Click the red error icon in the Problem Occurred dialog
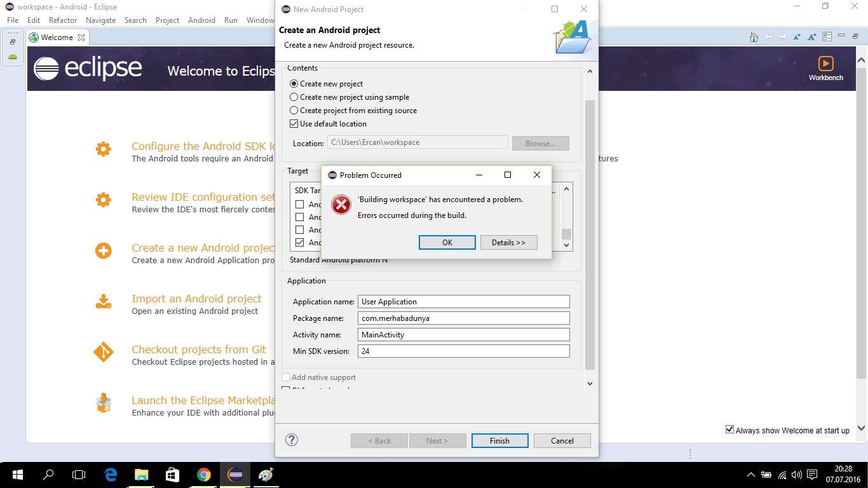Image resolution: width=868 pixels, height=488 pixels. pos(341,205)
